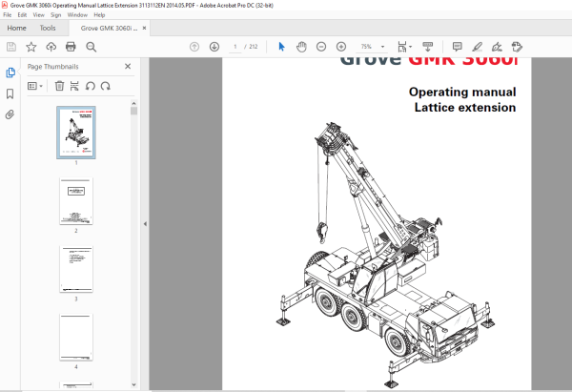Click thumbnails scrollbar down arrow

click(x=133, y=384)
